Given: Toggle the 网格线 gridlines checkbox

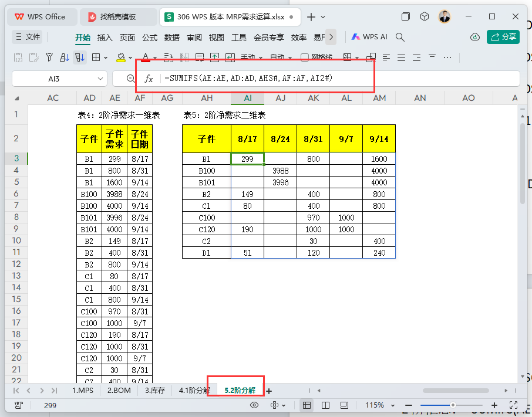Looking at the screenshot, I should pyautogui.click(x=305, y=57).
